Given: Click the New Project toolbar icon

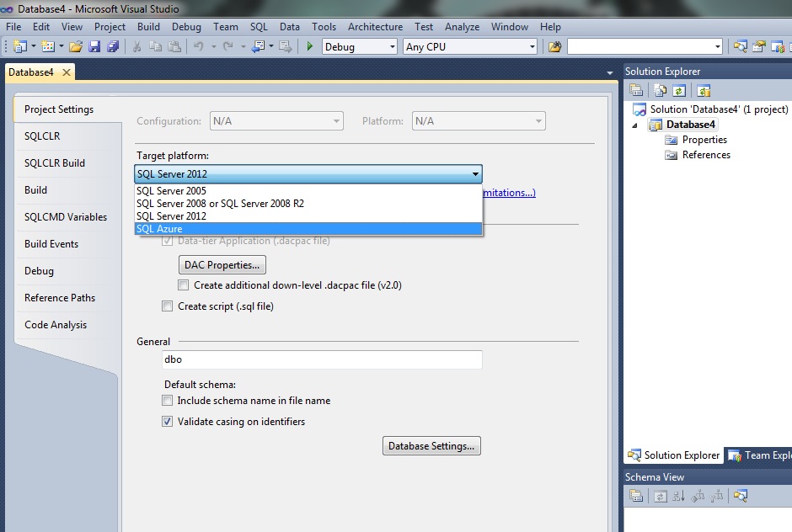Looking at the screenshot, I should pos(19,47).
